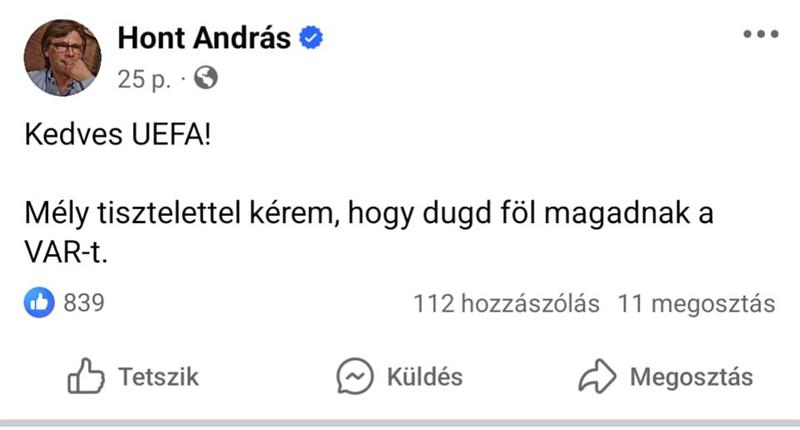800x430 pixels.
Task: Click the blue verified badge
Action: [x=312, y=39]
